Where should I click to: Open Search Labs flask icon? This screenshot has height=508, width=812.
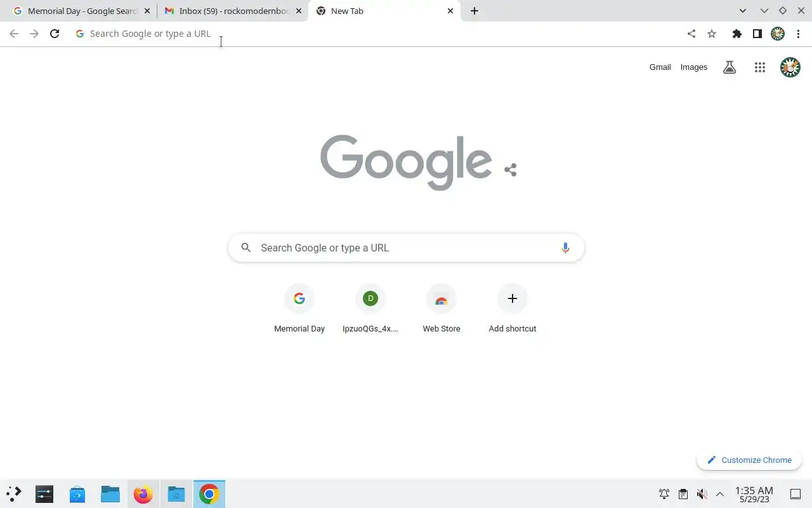[730, 67]
